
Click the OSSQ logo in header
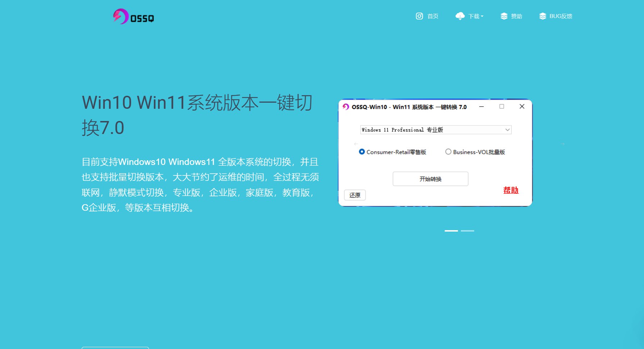pos(133,17)
